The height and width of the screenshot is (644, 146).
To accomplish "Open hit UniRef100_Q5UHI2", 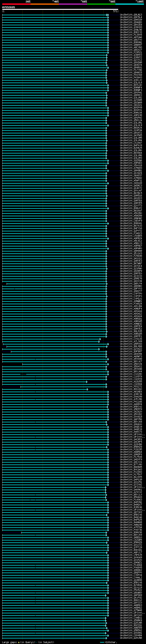I will pos(131,366).
